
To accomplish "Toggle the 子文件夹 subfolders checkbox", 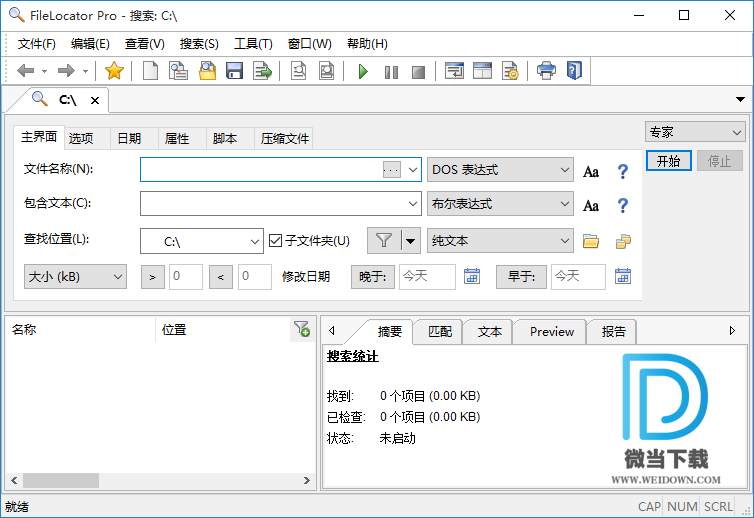I will (275, 240).
